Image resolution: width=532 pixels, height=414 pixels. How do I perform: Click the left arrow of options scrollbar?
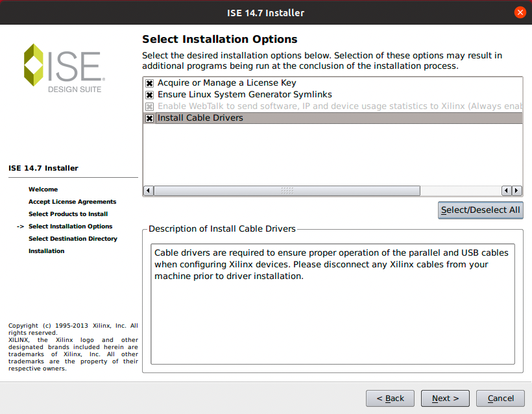149,191
